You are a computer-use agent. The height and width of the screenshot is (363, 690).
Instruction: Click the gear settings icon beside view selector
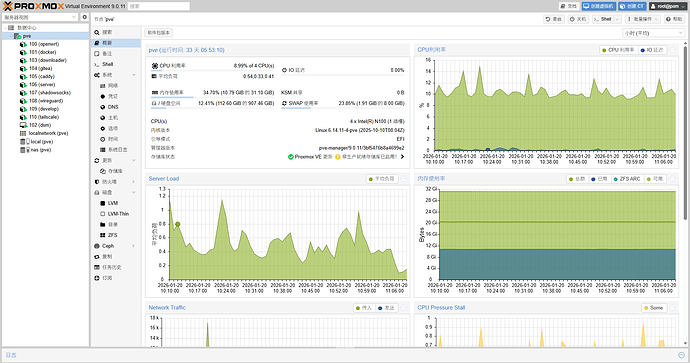coord(84,17)
